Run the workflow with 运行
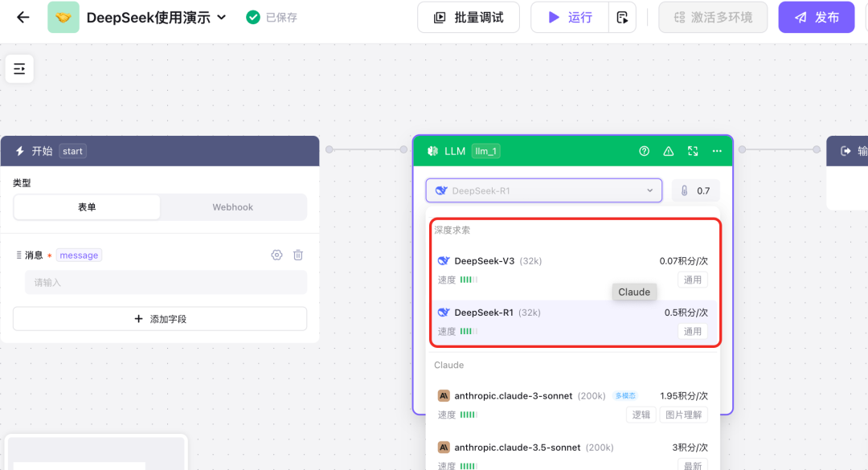The image size is (868, 470). point(570,17)
